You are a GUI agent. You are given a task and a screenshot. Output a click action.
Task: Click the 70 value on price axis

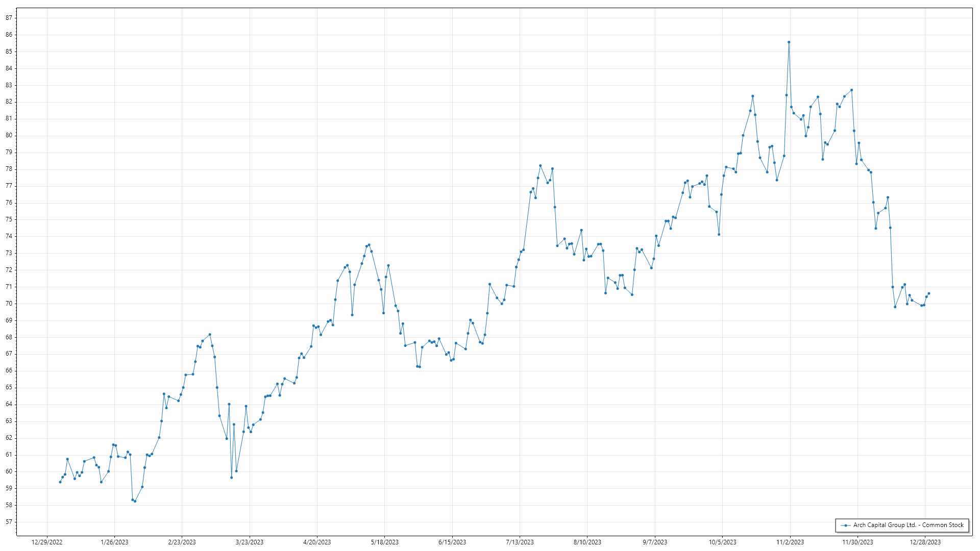(x=9, y=304)
